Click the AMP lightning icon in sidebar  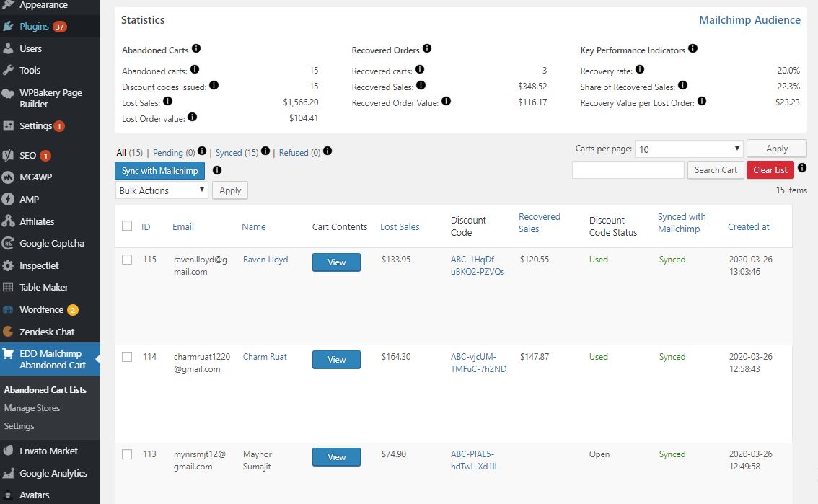coord(8,199)
